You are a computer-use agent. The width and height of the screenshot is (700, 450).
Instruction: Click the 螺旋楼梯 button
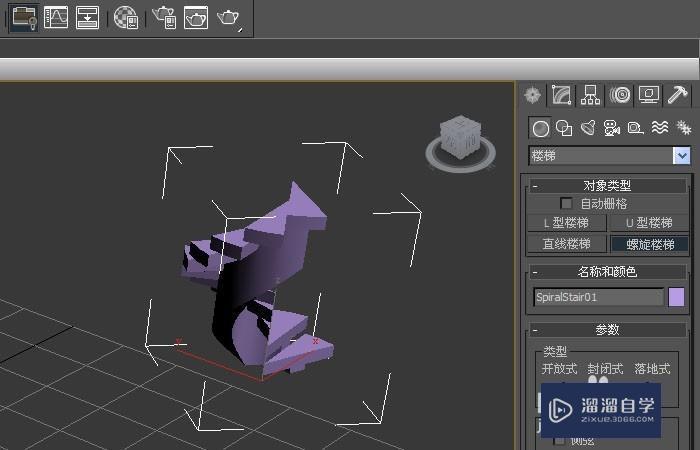(x=649, y=244)
